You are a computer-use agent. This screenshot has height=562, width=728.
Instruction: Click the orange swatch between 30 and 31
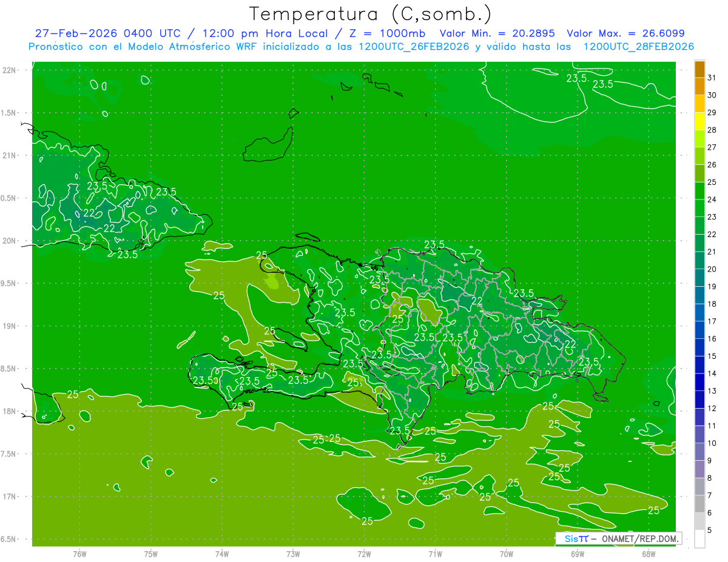699,85
